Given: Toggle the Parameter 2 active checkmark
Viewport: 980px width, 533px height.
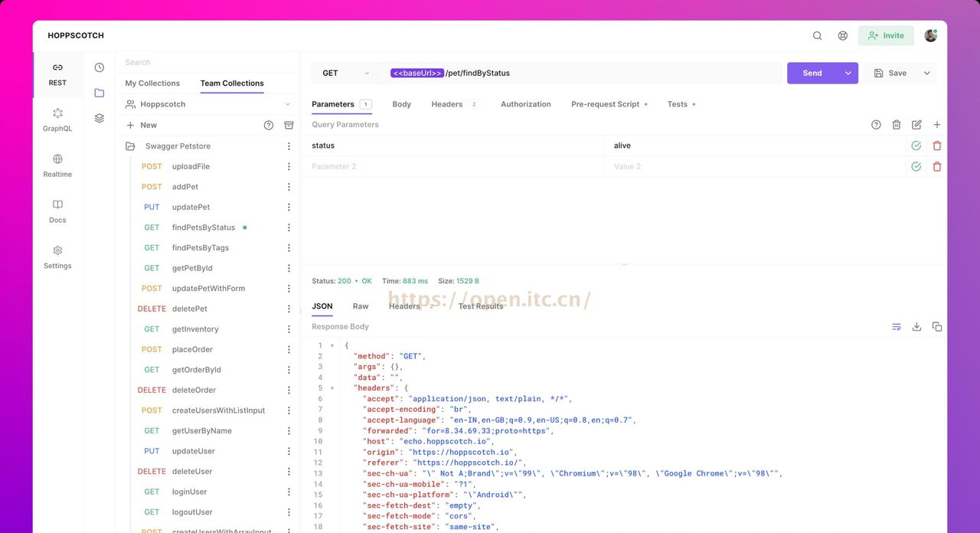Looking at the screenshot, I should coord(916,166).
